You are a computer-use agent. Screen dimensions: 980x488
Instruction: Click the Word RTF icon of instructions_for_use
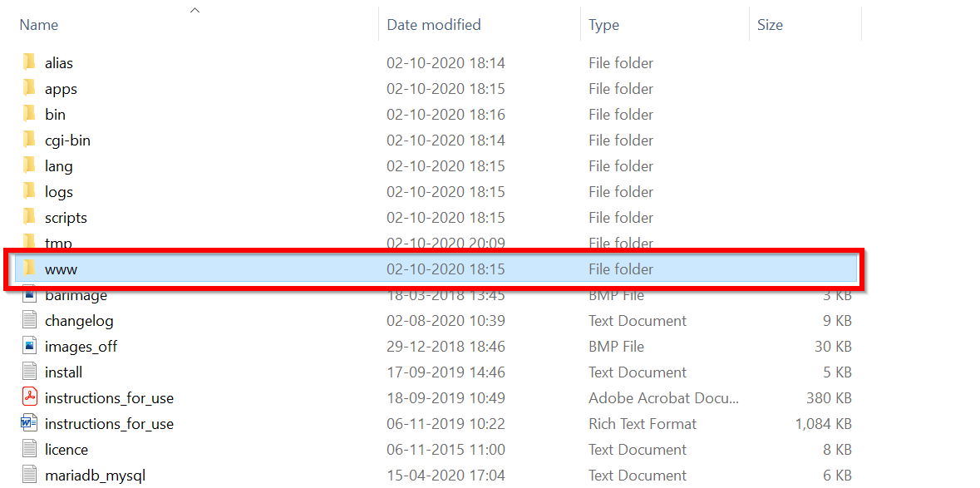29,424
